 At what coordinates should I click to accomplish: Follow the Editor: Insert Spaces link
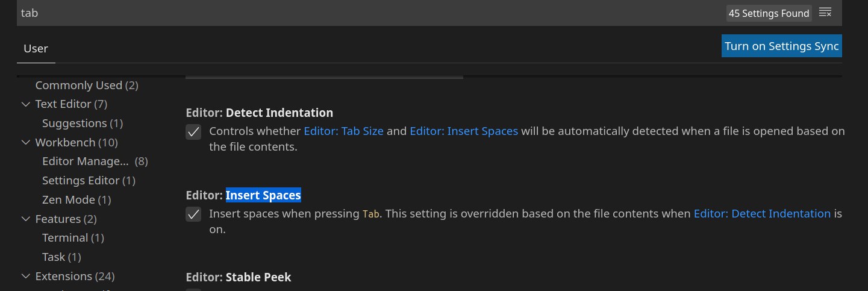pyautogui.click(x=464, y=131)
